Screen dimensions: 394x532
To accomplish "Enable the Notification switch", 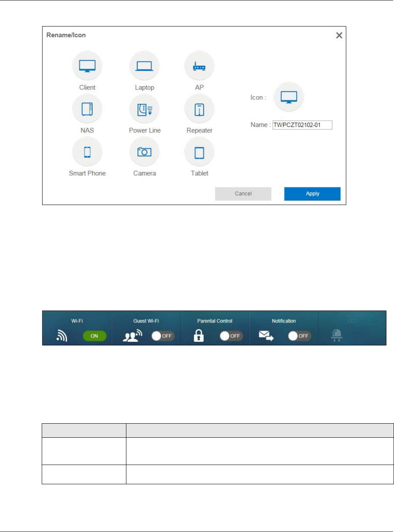I will pos(300,336).
